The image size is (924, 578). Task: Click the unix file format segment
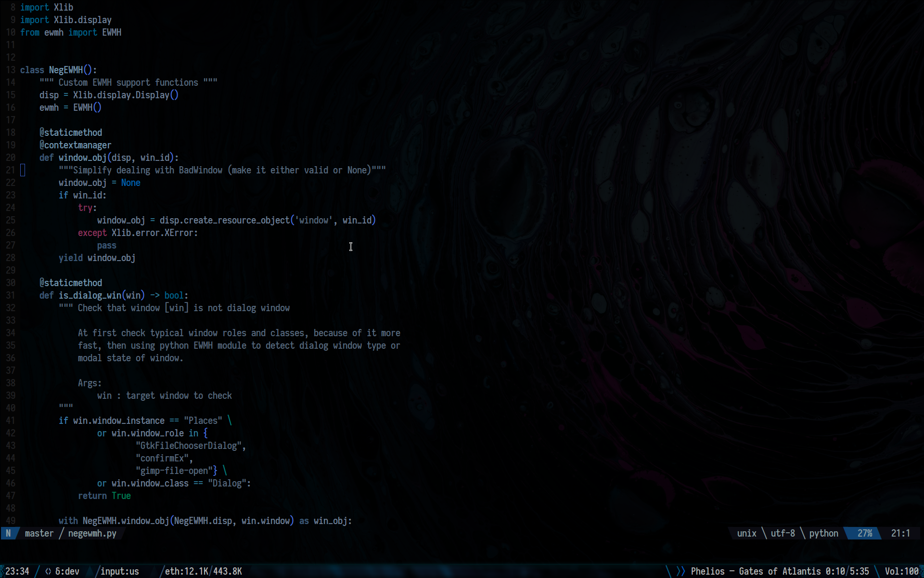746,533
